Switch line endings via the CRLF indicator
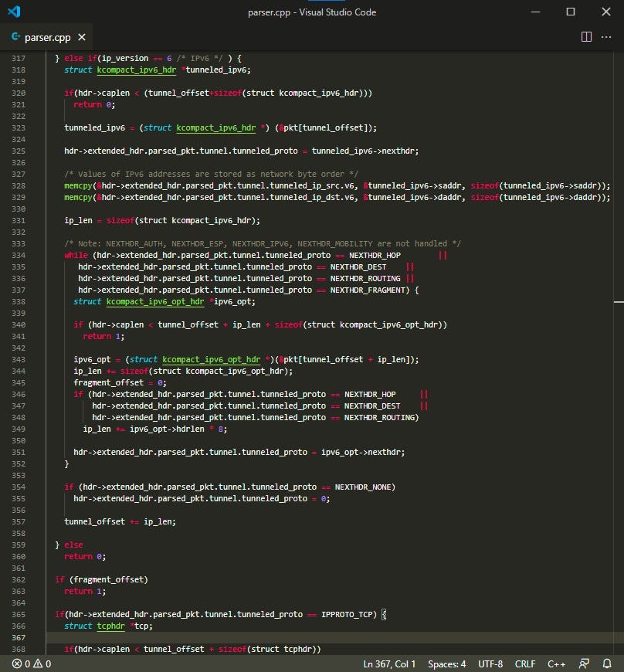 tap(525, 664)
